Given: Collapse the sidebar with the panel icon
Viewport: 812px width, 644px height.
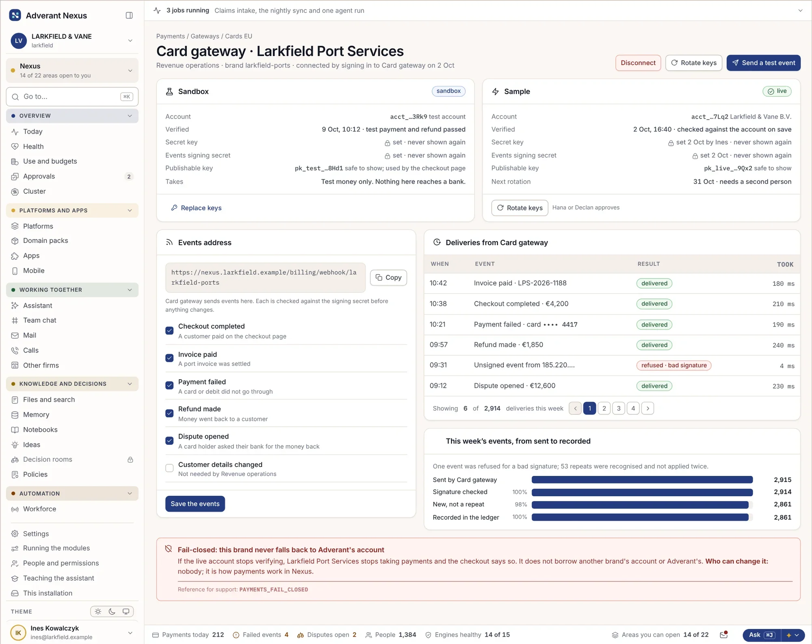Looking at the screenshot, I should [129, 15].
